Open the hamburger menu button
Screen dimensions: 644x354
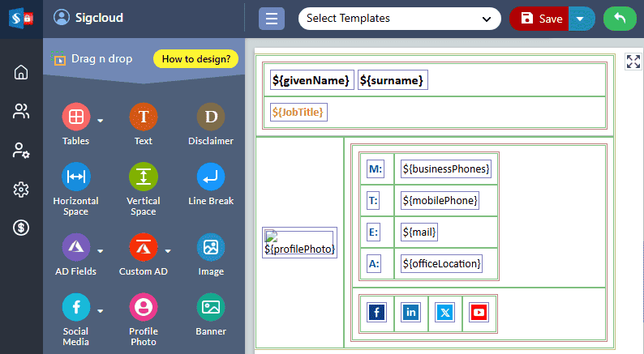tap(272, 18)
